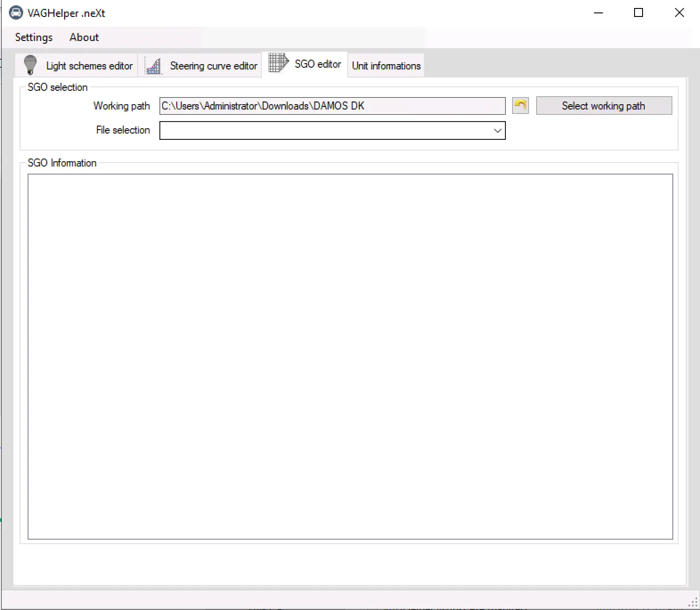Minimize the VAGHelper window
Screen dimensions: 700x610
[598, 13]
